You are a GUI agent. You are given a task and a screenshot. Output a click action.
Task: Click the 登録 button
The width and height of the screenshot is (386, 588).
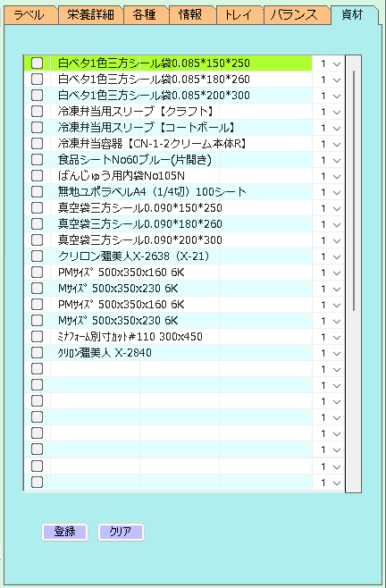64,532
